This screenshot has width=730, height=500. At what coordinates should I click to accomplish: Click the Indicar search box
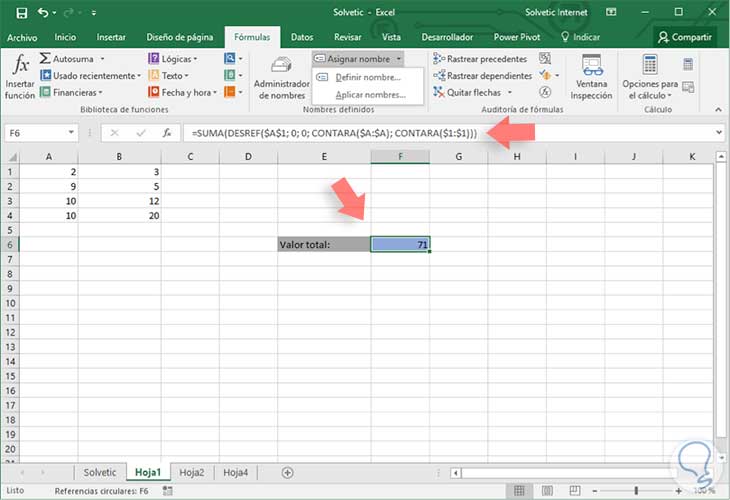tap(581, 37)
